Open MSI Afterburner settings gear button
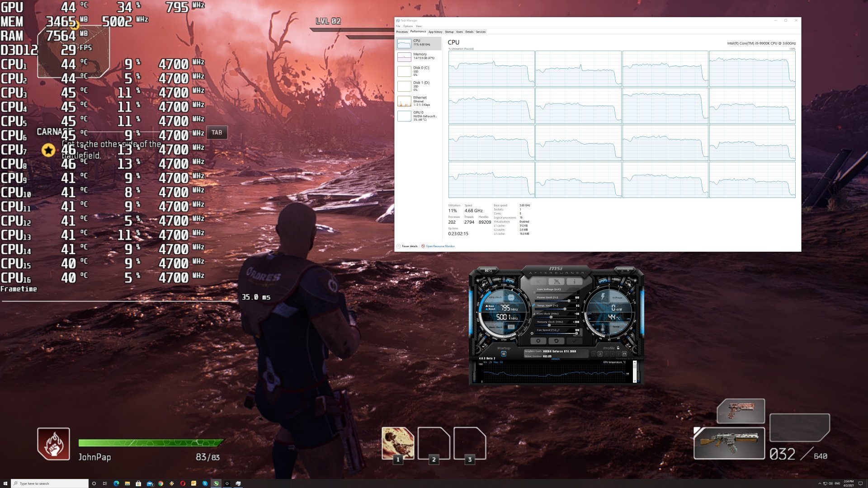The height and width of the screenshot is (488, 868). pos(538,341)
